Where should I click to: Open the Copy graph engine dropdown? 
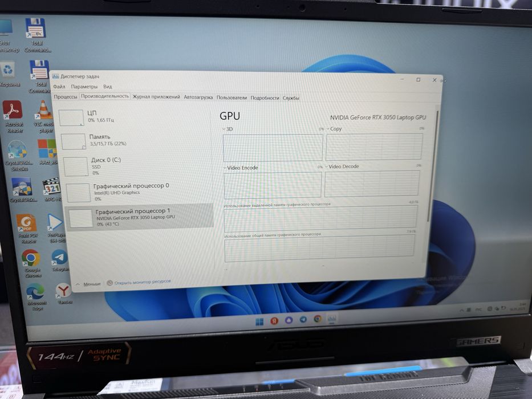coord(334,129)
